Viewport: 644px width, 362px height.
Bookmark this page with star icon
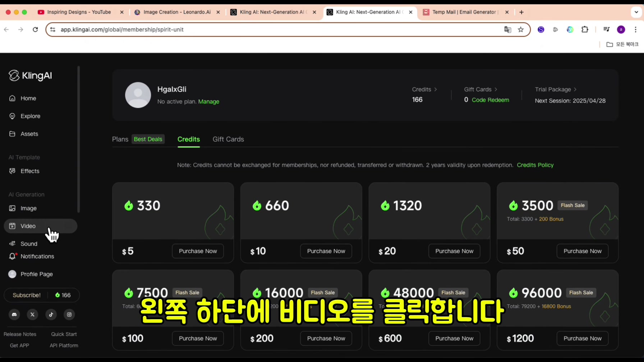click(521, 29)
